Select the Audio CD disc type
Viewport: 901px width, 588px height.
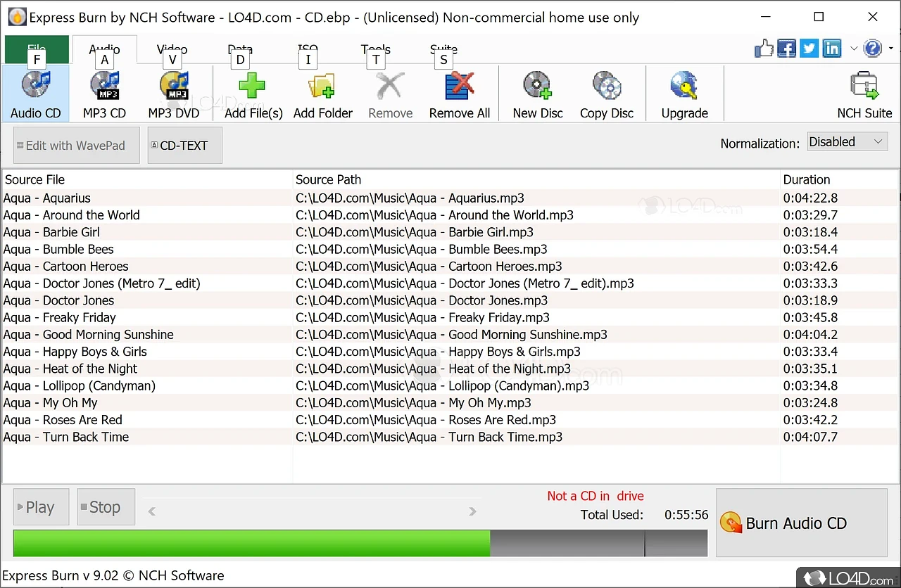pos(35,93)
